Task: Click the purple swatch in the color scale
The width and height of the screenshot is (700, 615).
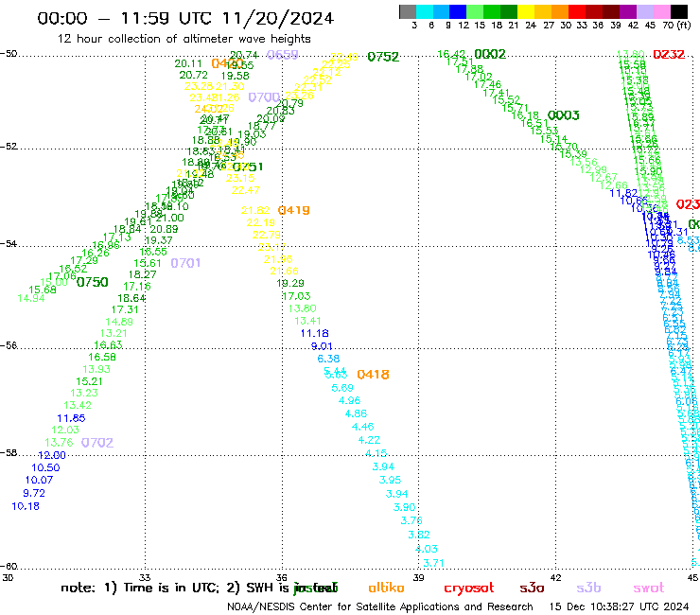Action: (x=627, y=11)
